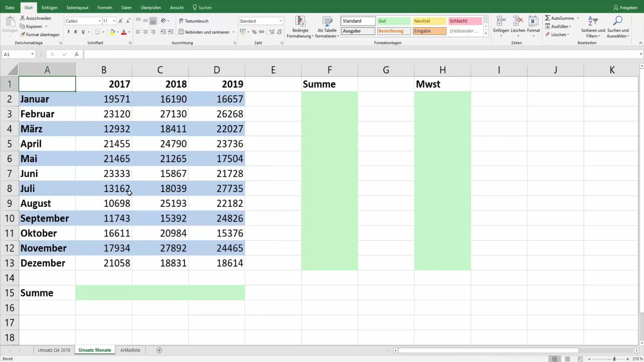Screen dimensions: 644x362
Task: Switch to the Umsatz Q4 2018 tab
Action: 54,350
